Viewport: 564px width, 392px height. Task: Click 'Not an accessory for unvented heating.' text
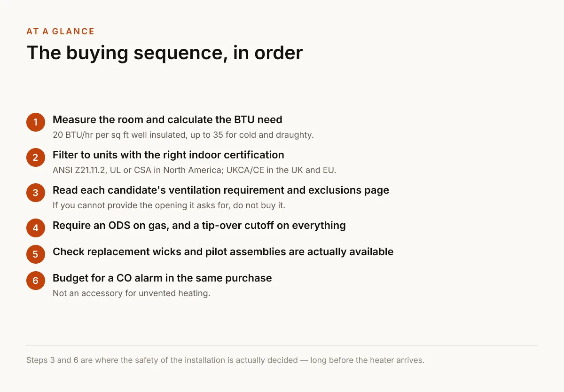(131, 293)
